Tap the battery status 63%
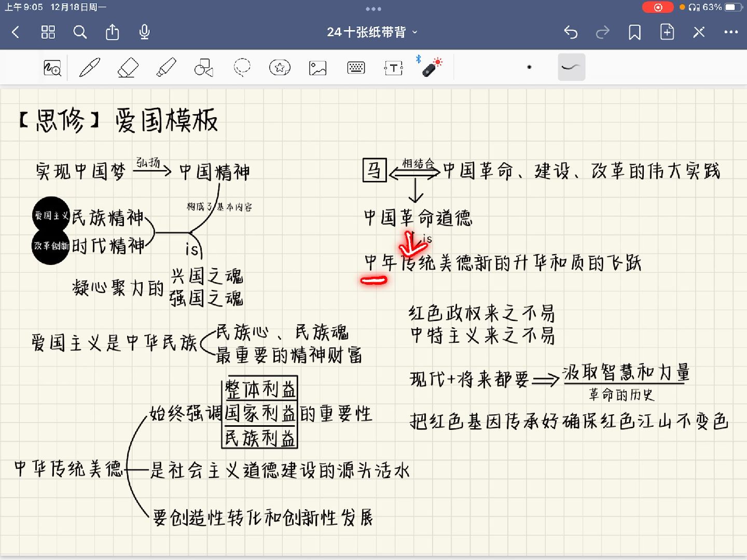The width and height of the screenshot is (747, 560). (722, 7)
